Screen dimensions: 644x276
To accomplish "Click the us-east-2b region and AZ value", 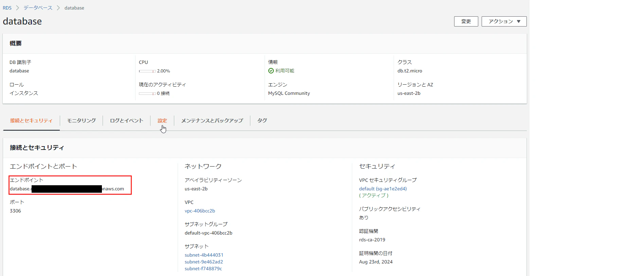I will pyautogui.click(x=409, y=93).
